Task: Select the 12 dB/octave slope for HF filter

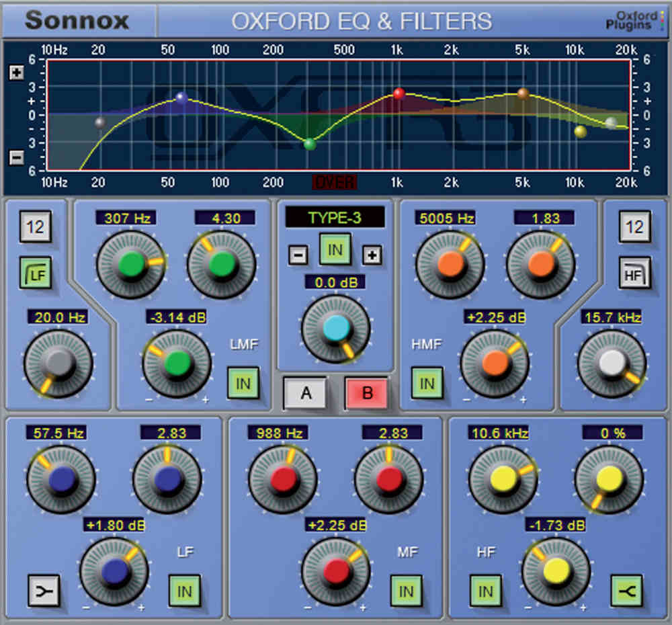Action: [x=634, y=227]
